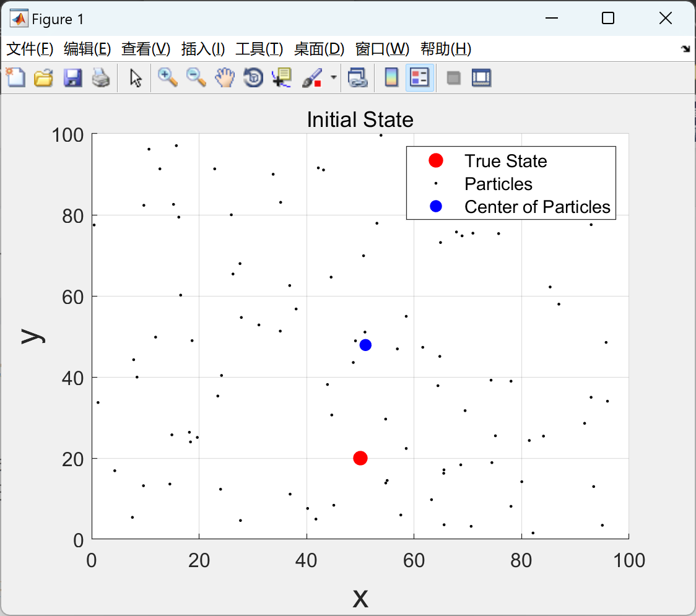Print the figure with the printer icon
The width and height of the screenshot is (696, 616).
[101, 77]
